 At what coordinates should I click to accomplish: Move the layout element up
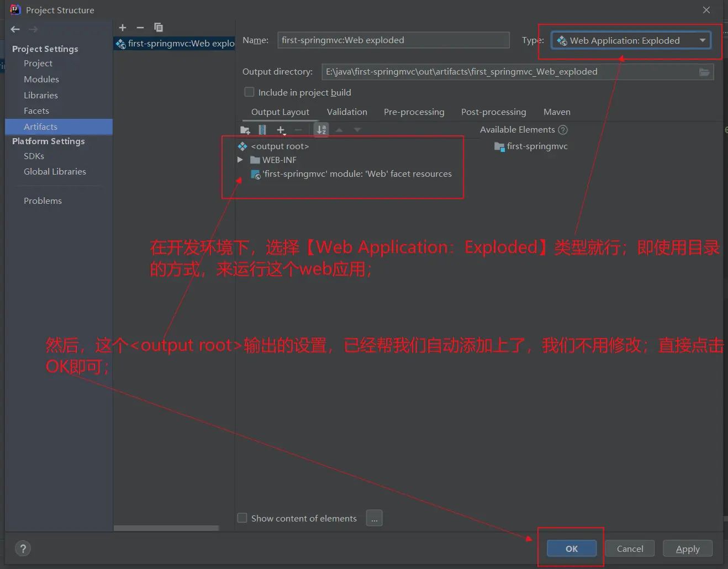pyautogui.click(x=339, y=130)
